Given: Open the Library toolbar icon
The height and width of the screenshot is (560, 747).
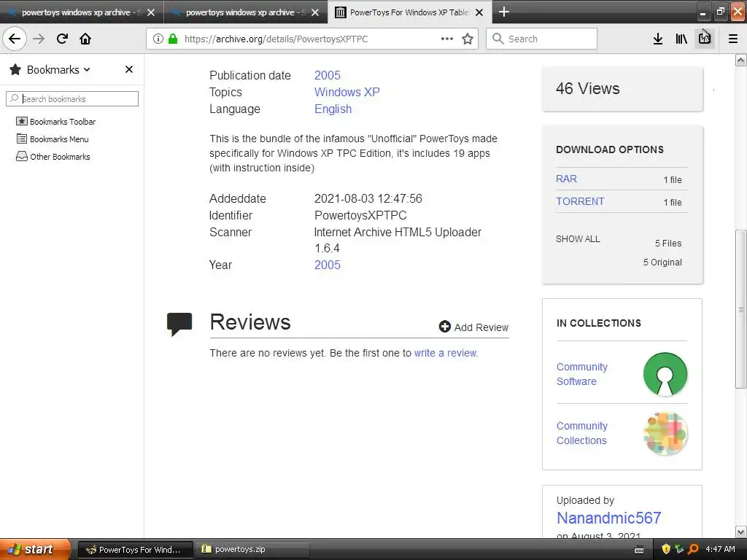Looking at the screenshot, I should [x=681, y=39].
